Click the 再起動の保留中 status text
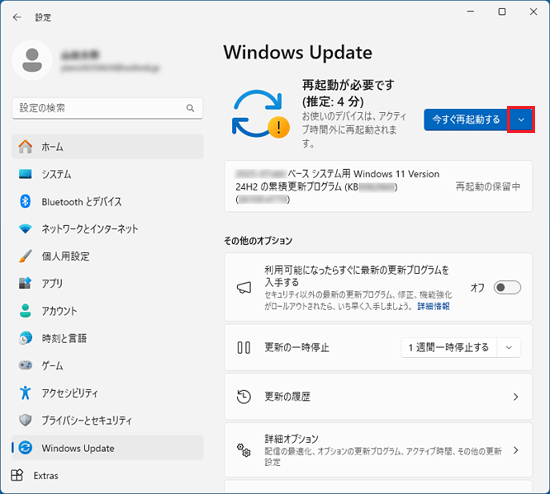Screen dimensions: 550x494 click(488, 186)
